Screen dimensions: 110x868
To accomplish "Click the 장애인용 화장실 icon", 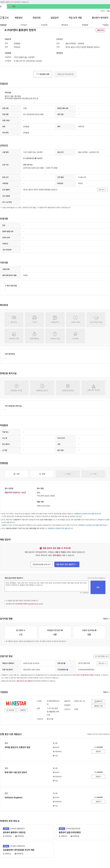I will tap(68, 388).
